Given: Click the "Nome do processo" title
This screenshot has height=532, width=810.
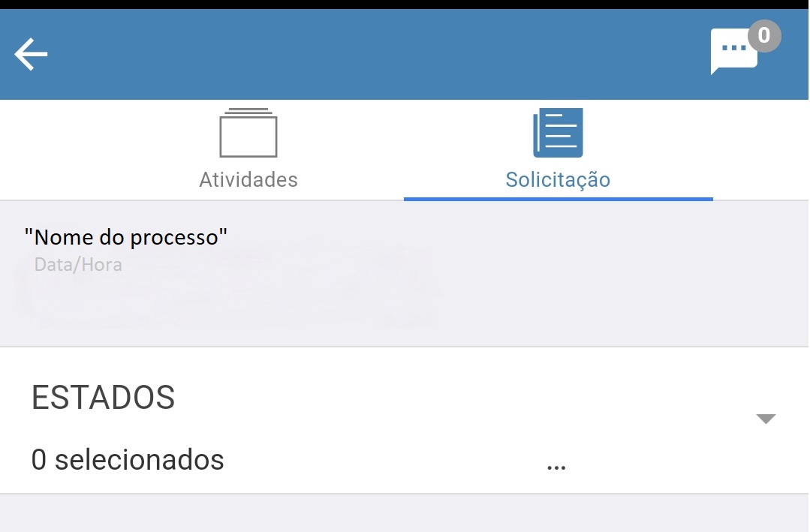Looking at the screenshot, I should (125, 238).
